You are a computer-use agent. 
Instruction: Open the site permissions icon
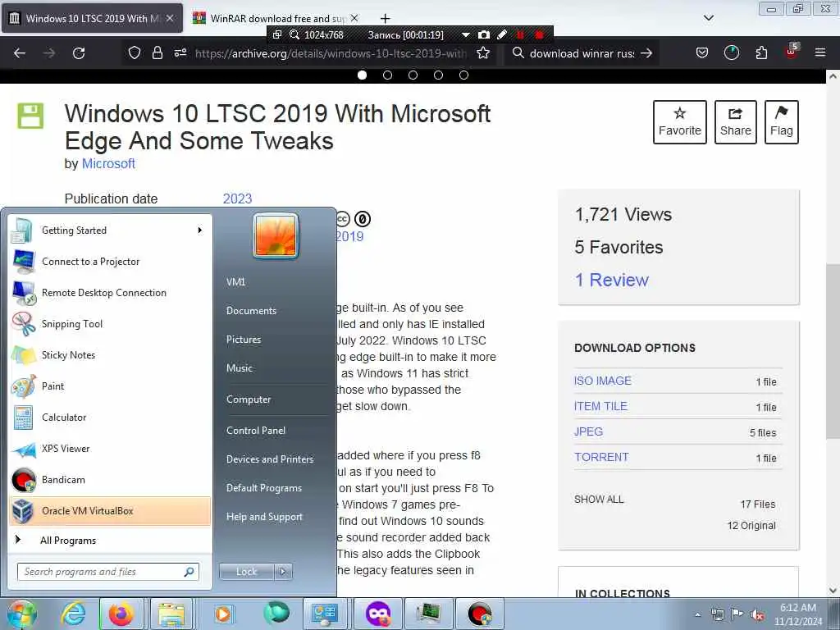click(x=180, y=53)
